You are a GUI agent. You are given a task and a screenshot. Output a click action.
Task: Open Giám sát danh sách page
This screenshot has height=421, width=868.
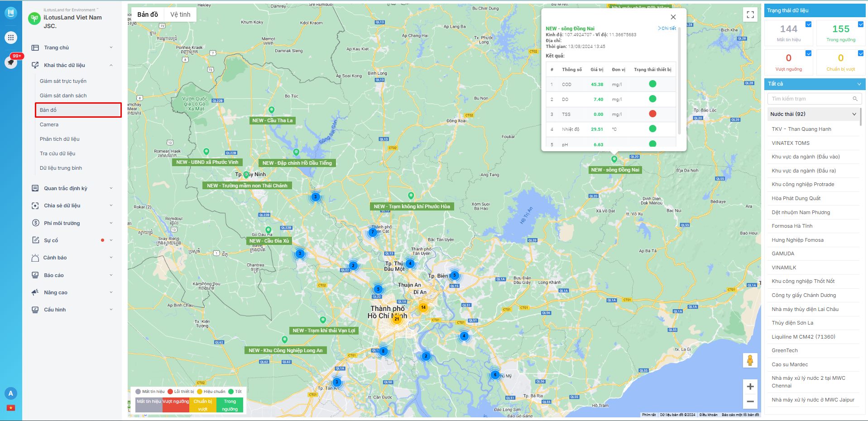63,96
